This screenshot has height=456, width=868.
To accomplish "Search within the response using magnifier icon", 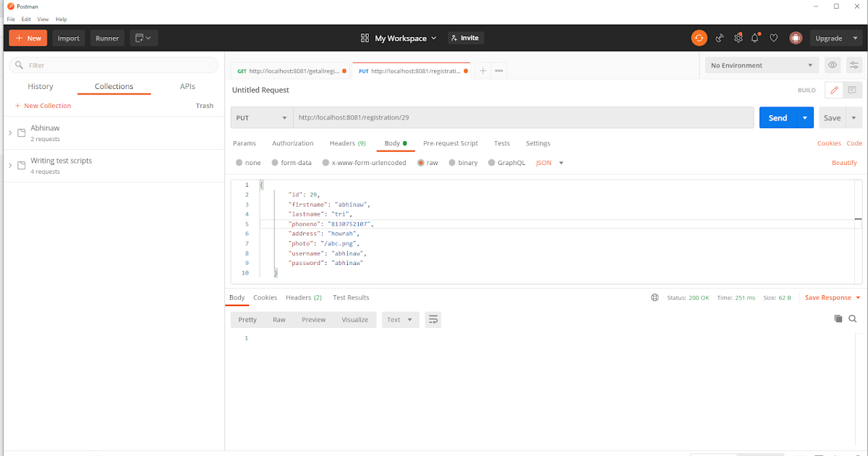I will click(x=854, y=318).
